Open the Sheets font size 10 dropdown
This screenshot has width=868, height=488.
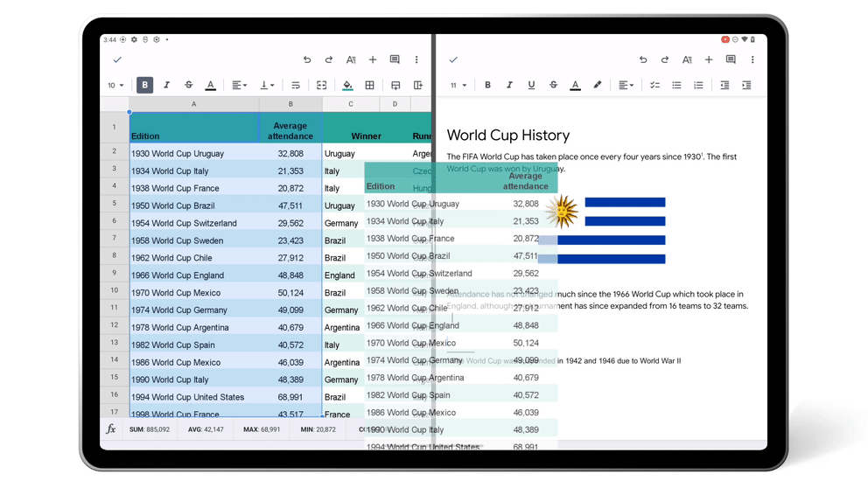coord(115,85)
